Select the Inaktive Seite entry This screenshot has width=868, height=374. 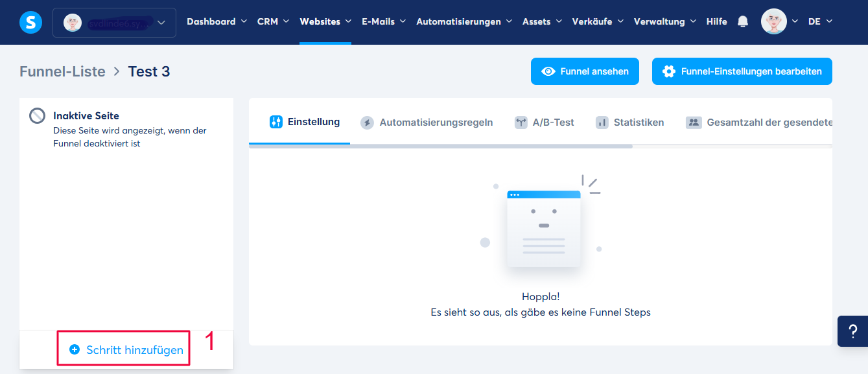pos(126,129)
